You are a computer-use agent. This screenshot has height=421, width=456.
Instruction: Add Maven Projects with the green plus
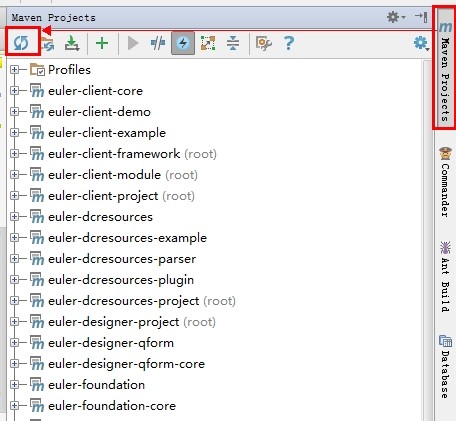coord(102,43)
